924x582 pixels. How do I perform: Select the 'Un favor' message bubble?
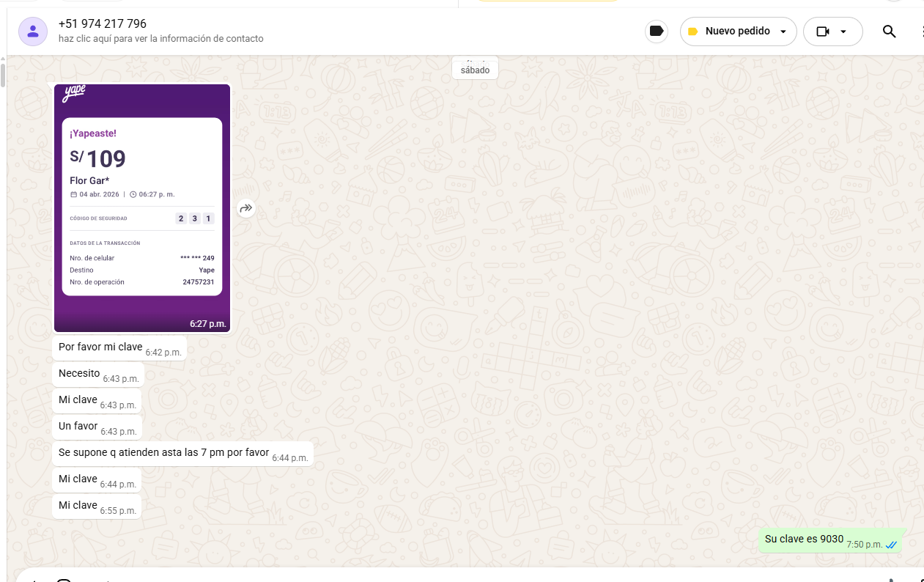[78, 426]
